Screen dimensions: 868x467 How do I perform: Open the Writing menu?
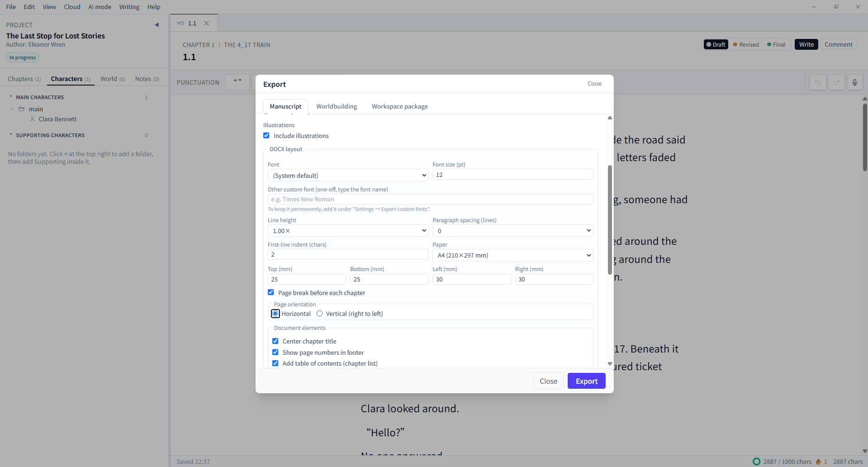[129, 7]
